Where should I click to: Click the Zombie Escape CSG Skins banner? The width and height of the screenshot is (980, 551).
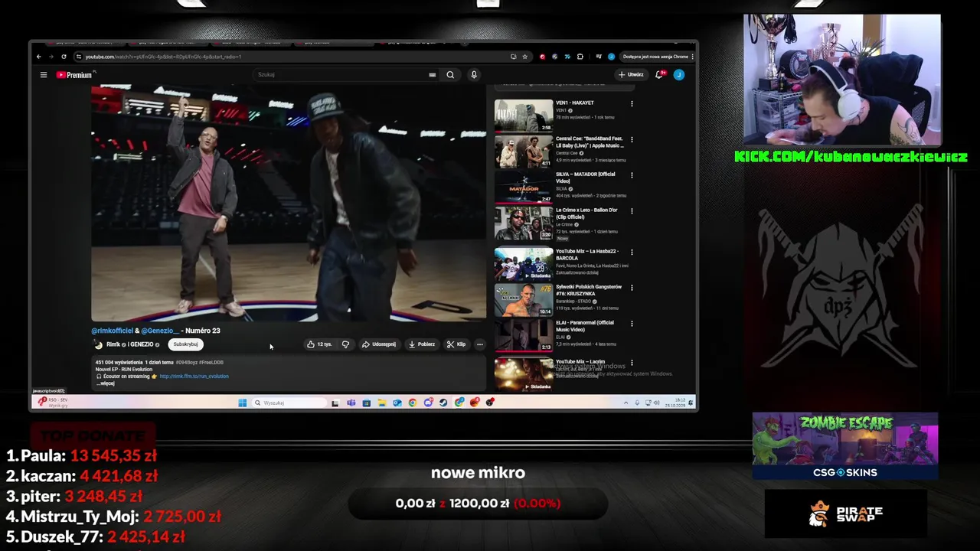coord(845,446)
